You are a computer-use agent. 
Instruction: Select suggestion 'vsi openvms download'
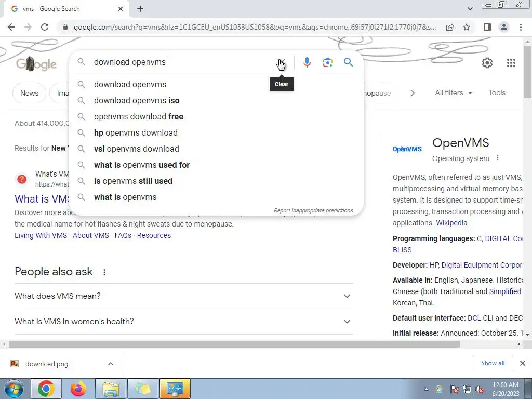(216, 149)
